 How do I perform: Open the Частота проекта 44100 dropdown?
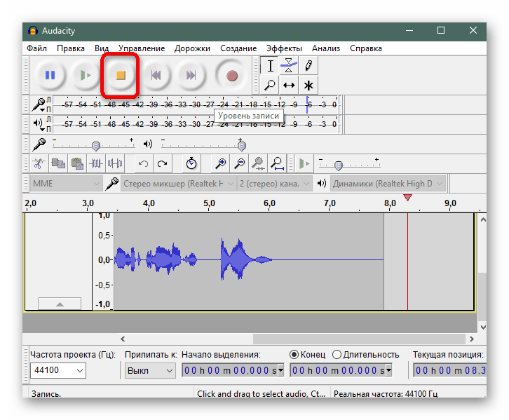57,370
